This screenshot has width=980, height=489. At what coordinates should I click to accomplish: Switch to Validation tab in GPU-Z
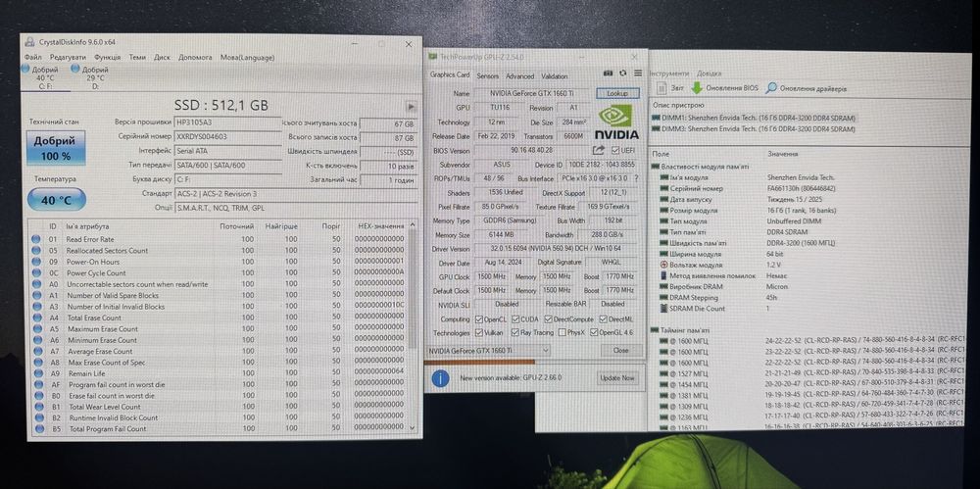click(x=555, y=75)
